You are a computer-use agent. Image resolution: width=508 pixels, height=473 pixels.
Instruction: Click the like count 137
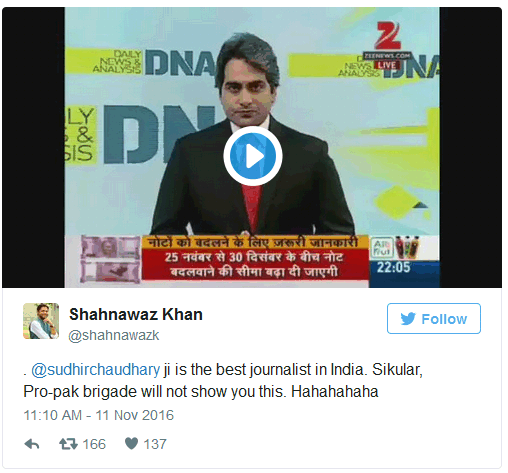coord(155,444)
